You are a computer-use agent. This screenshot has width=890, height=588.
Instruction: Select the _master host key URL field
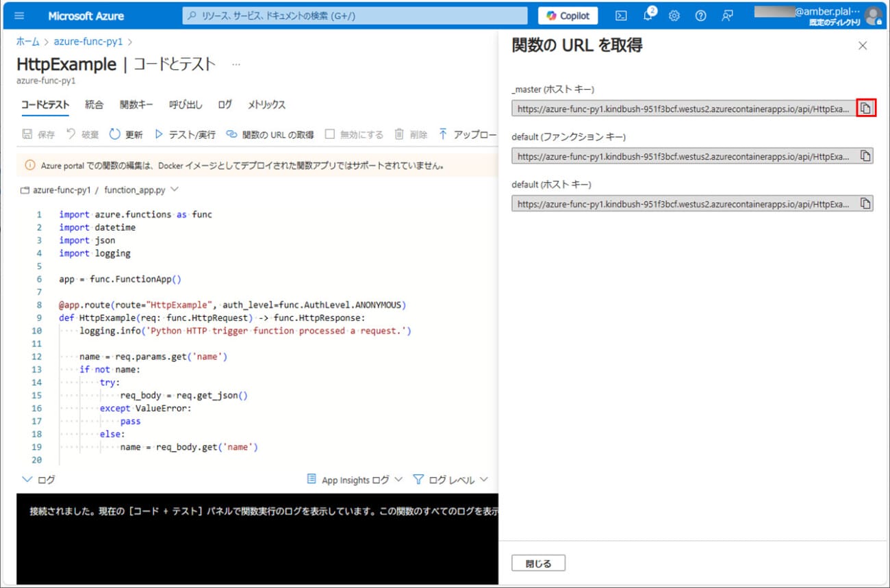coord(684,108)
